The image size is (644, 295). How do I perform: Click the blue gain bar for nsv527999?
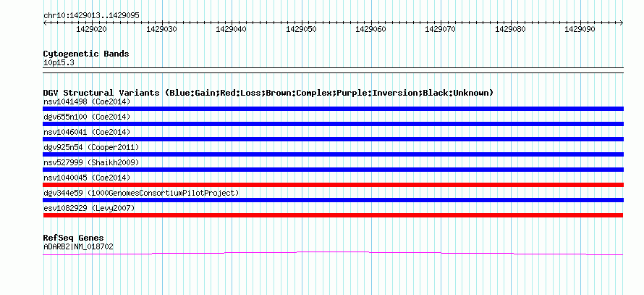(x=333, y=170)
